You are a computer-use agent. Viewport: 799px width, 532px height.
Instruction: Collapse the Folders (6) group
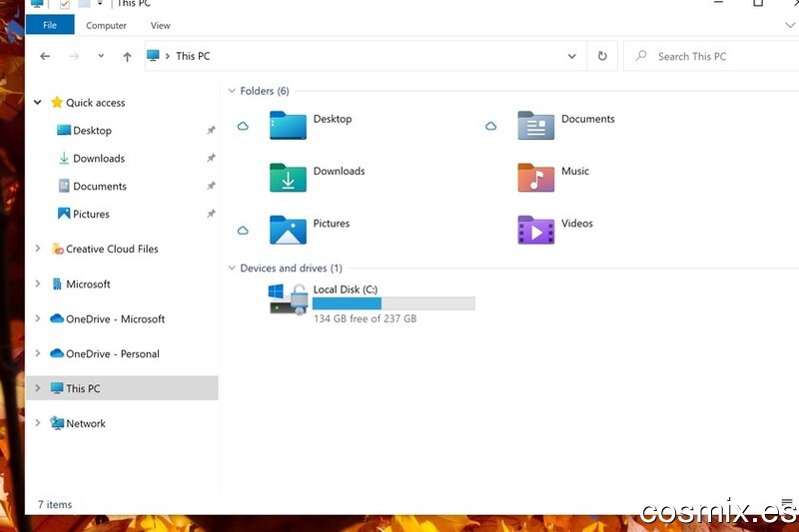[x=232, y=91]
